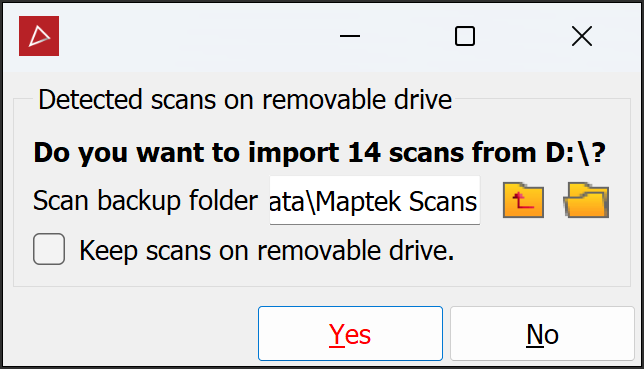
Task: Click the 'D:\?' drive text in the question
Action: click(575, 153)
